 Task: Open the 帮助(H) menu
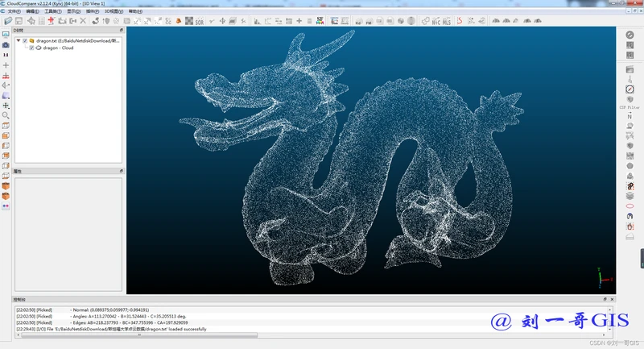[135, 11]
